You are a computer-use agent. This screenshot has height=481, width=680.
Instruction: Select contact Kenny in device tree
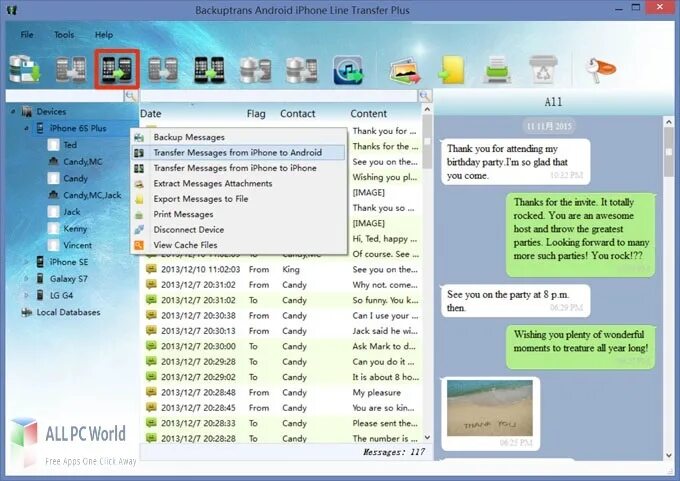[75, 229]
